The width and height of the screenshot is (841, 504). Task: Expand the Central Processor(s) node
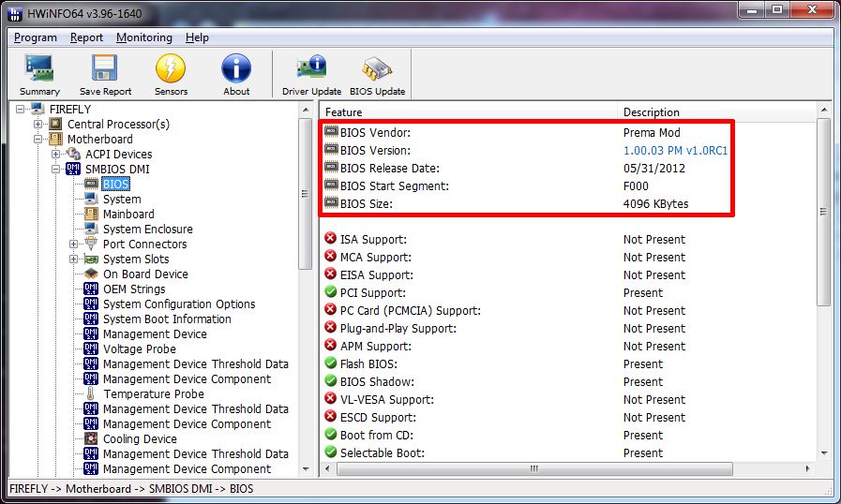click(38, 124)
